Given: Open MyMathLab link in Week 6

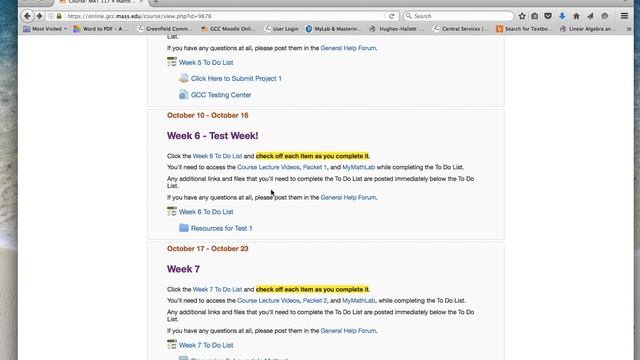Looking at the screenshot, I should click(x=358, y=167).
